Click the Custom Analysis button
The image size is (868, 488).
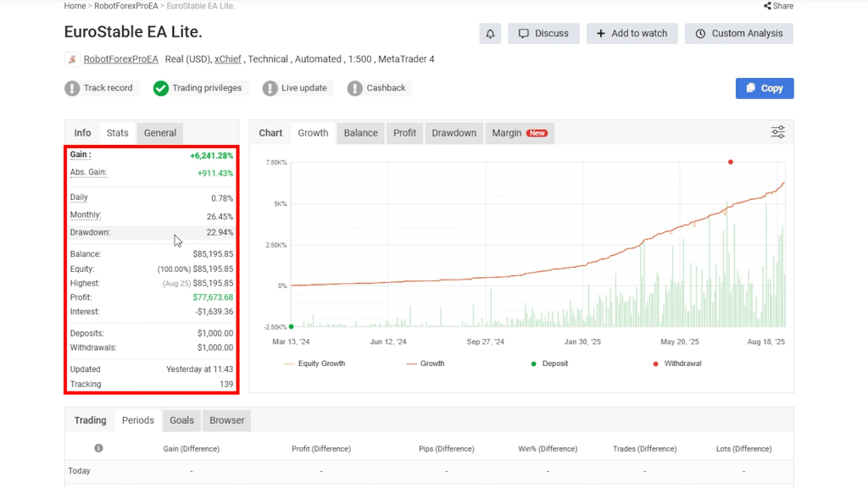click(739, 34)
